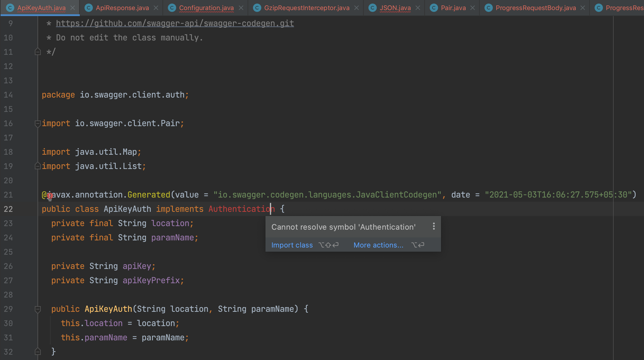Viewport: 644px width, 360px height.
Task: Collapse the comment block at line 11
Action: (37, 52)
